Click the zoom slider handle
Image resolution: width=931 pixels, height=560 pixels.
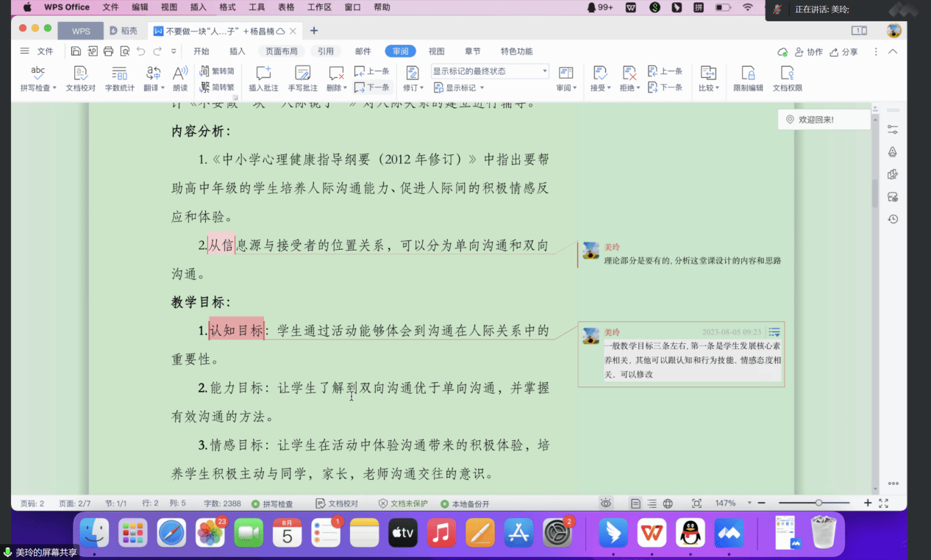tap(818, 503)
